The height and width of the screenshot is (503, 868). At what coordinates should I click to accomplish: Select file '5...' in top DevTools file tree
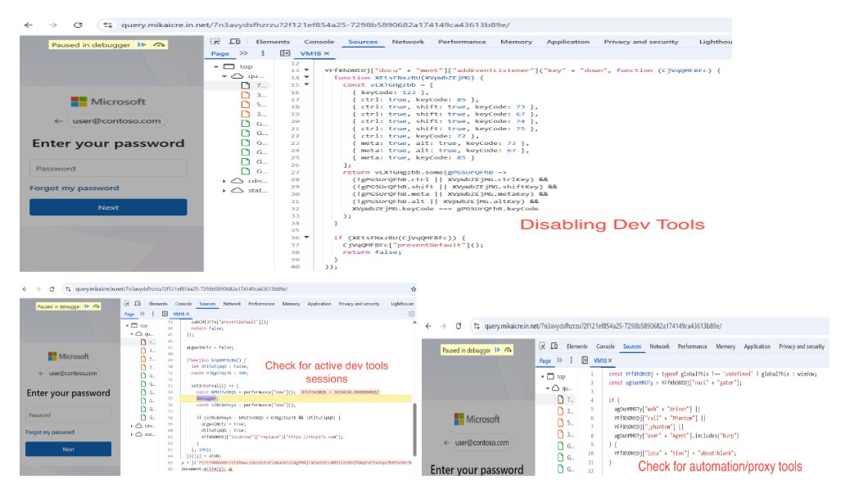255,104
